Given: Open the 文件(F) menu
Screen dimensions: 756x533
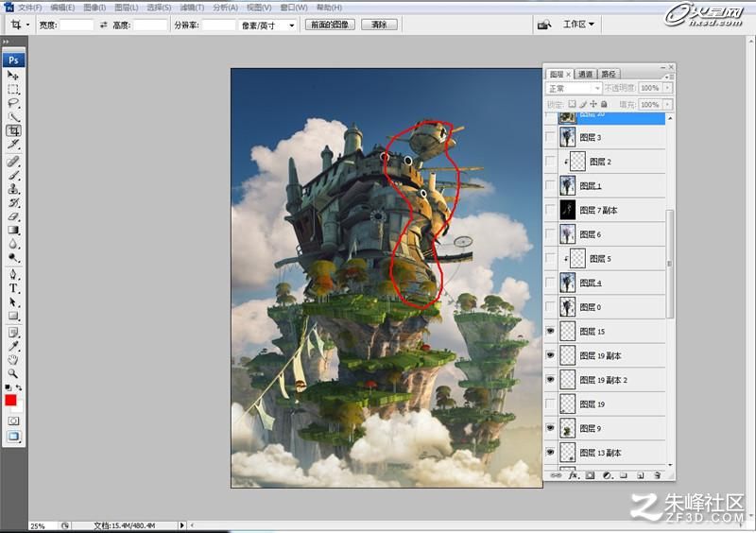Looking at the screenshot, I should [x=30, y=8].
